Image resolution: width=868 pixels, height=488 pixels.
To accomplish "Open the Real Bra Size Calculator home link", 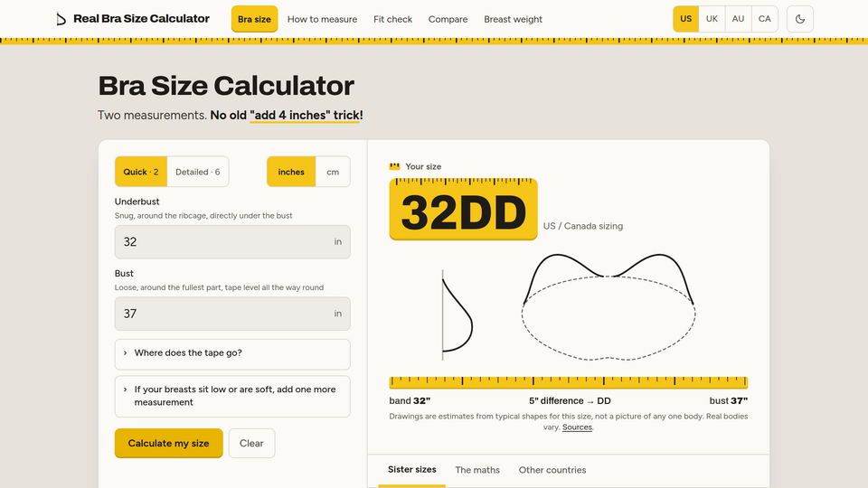I will point(133,19).
